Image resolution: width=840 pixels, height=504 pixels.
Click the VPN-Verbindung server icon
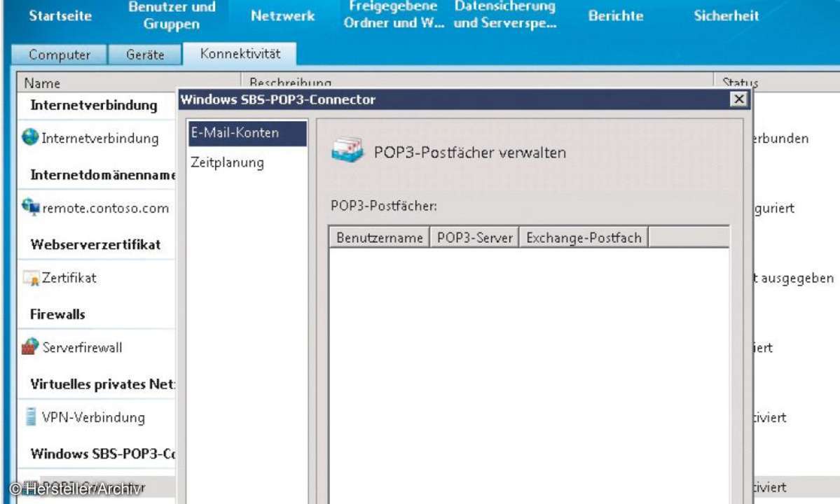(x=31, y=416)
